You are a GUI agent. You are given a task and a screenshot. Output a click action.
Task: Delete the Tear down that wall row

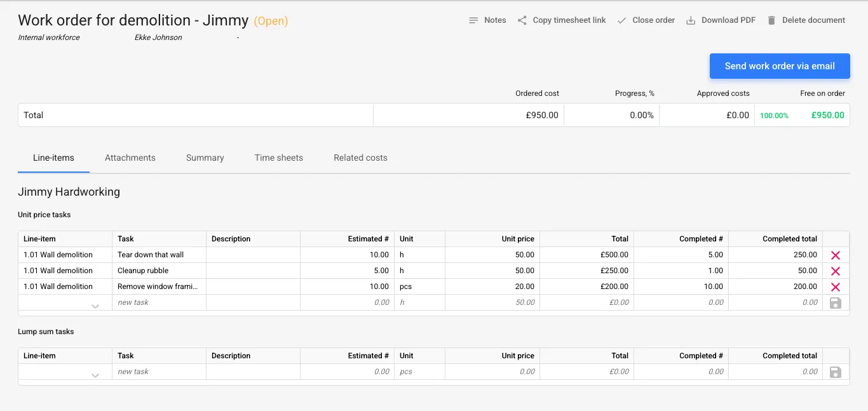click(x=836, y=255)
